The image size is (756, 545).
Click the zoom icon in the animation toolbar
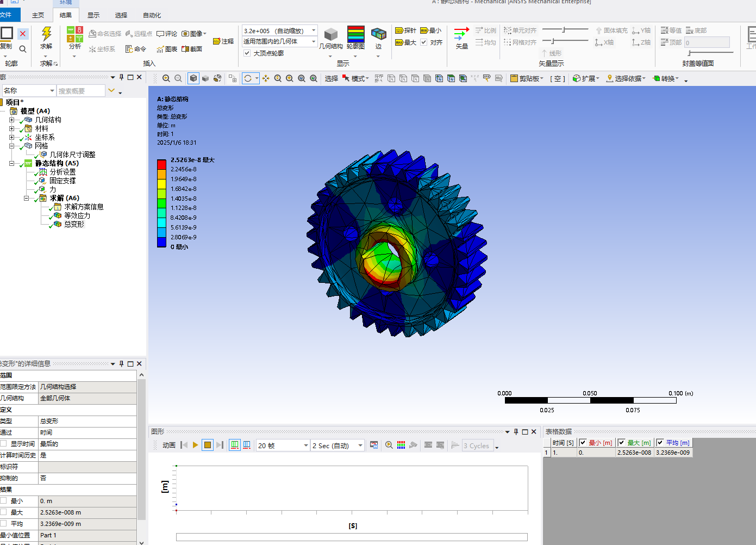[x=389, y=445]
